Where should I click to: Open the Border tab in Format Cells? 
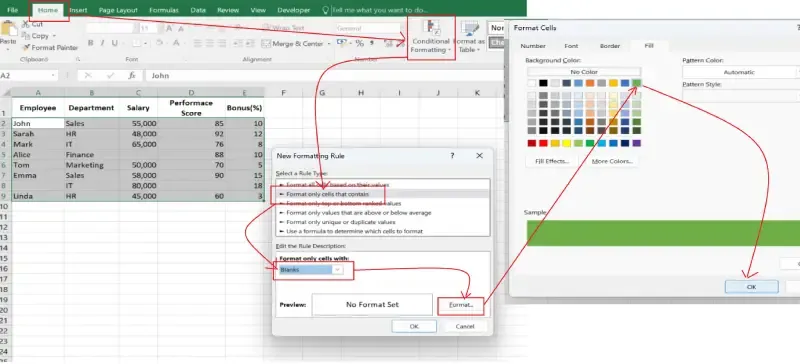click(610, 46)
